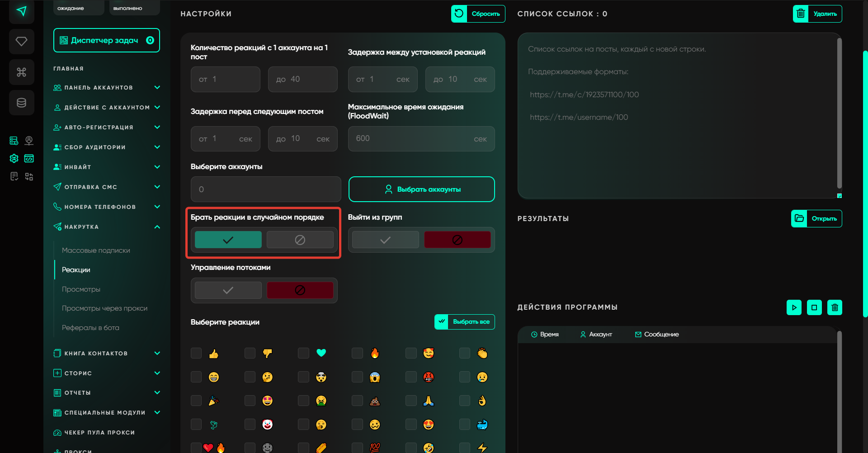Enable thread management with checkmark toggle
Screen dimensions: 868x453
point(228,290)
